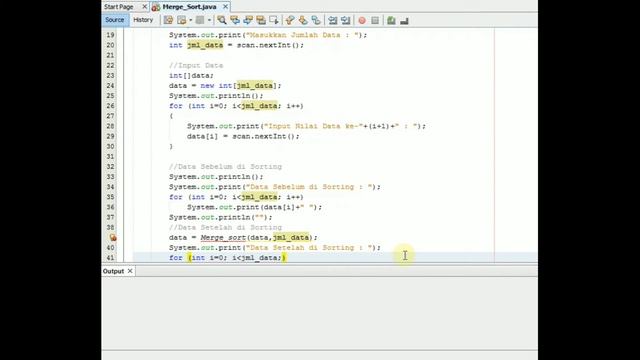Click the "Data Sebelum di Sorting : " print line
This screenshot has width=640, height=360.
click(x=275, y=187)
